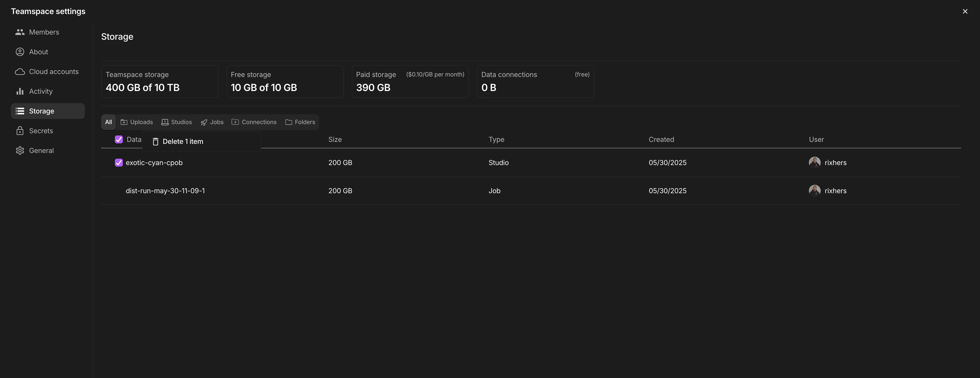The width and height of the screenshot is (980, 378).
Task: Click the Paid storage 390 GB card
Action: 410,81
